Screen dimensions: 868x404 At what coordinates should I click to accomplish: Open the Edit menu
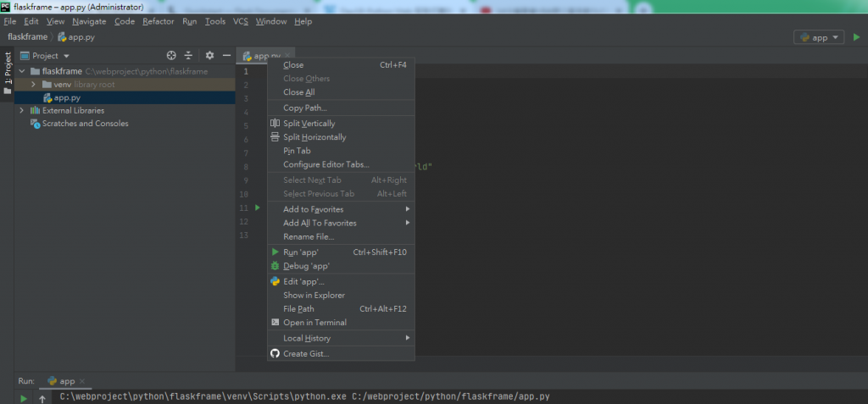tap(31, 21)
